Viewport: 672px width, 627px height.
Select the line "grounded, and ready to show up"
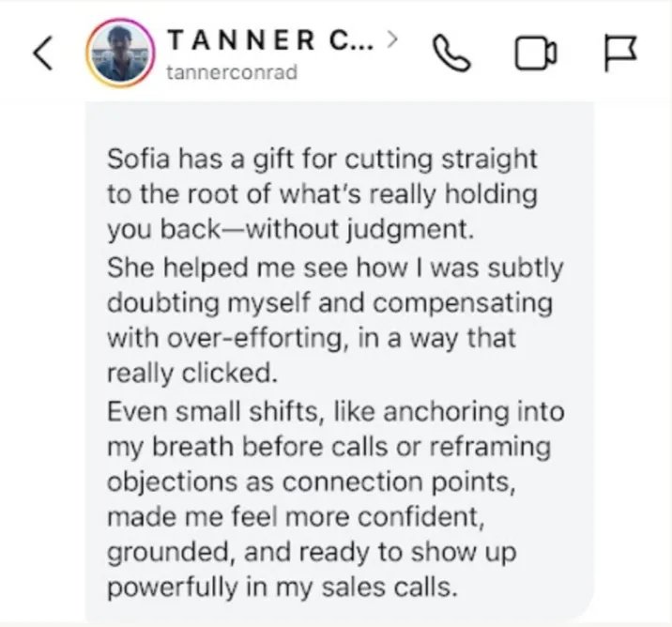click(312, 553)
